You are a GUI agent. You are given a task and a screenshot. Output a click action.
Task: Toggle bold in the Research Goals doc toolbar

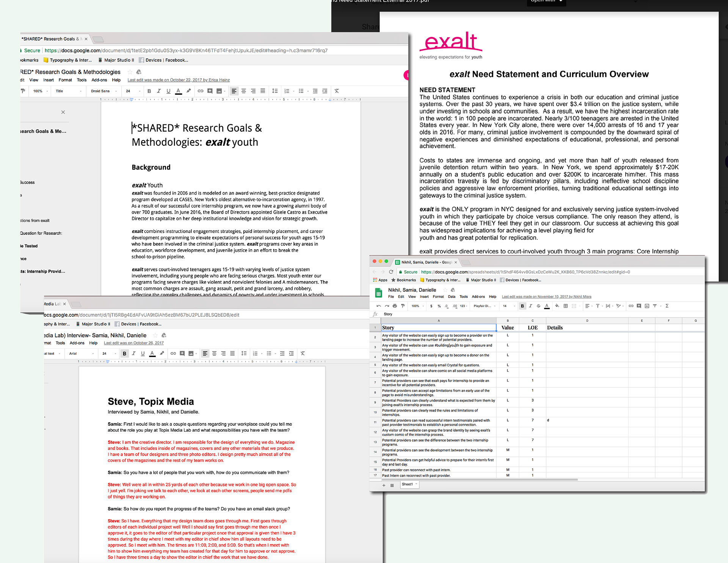click(x=149, y=91)
